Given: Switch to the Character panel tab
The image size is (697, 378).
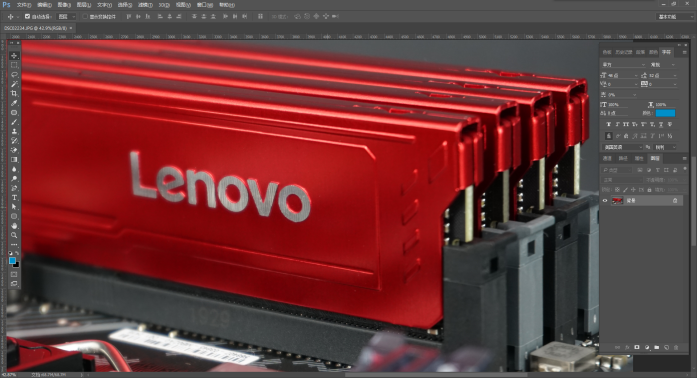Looking at the screenshot, I should [666, 52].
